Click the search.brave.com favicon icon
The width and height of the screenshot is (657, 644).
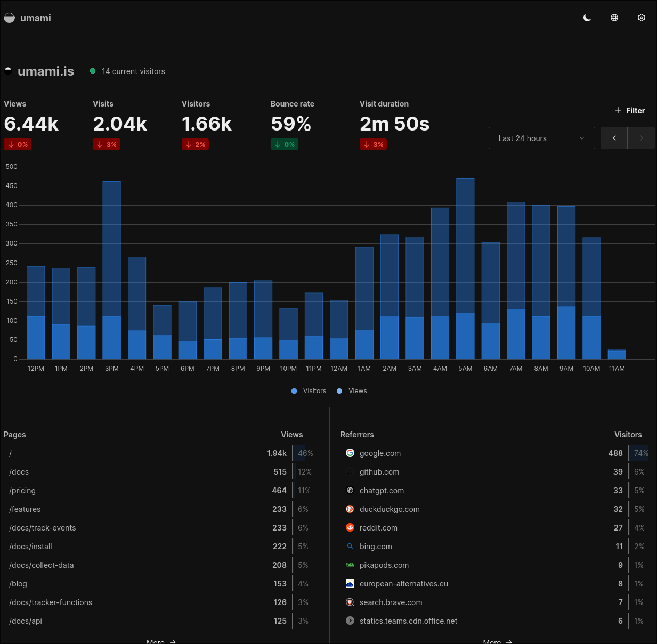tap(350, 602)
